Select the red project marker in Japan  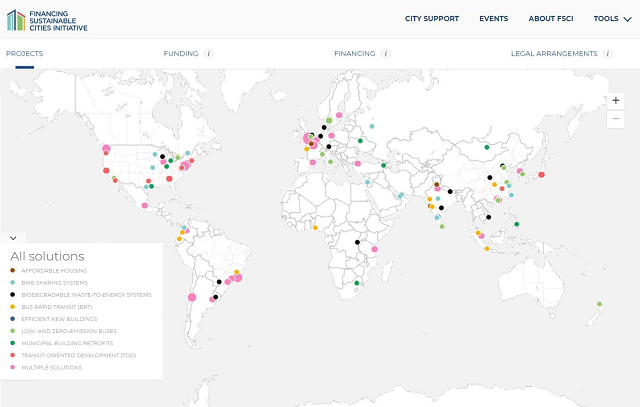[x=541, y=175]
